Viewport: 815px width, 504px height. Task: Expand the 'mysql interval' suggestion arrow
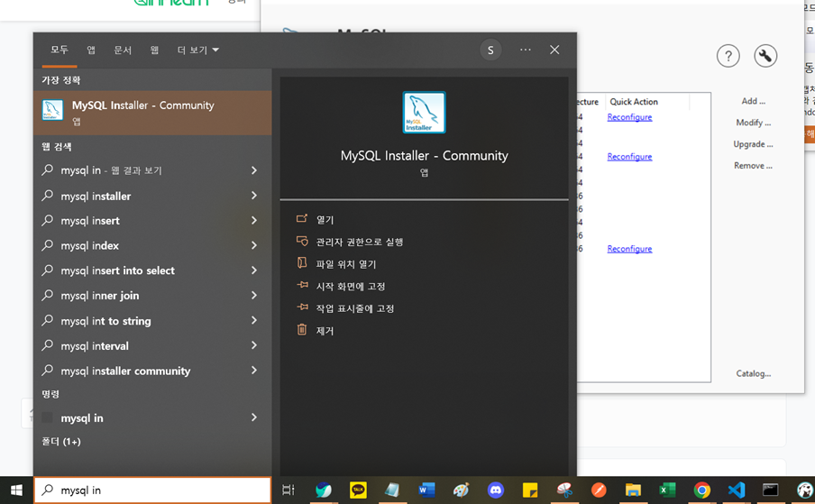click(254, 345)
